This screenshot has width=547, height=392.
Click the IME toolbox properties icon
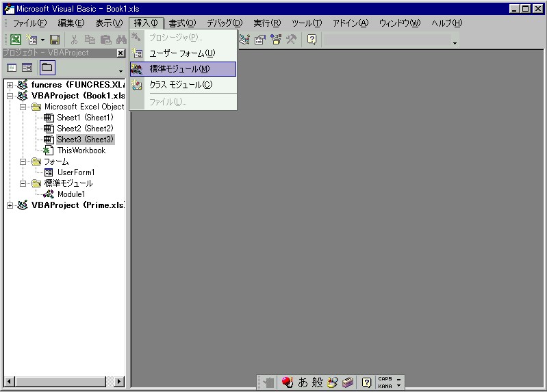coord(348,382)
